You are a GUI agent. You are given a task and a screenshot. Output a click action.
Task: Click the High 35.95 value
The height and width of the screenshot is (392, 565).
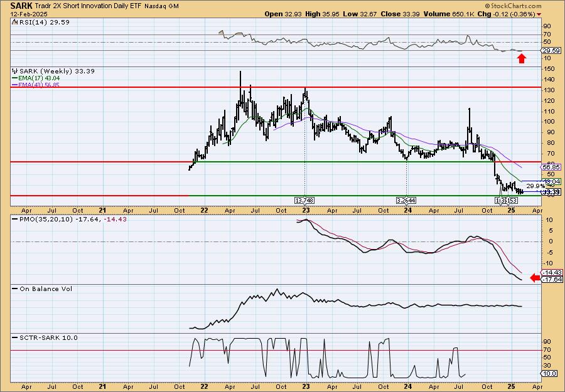coord(323,14)
